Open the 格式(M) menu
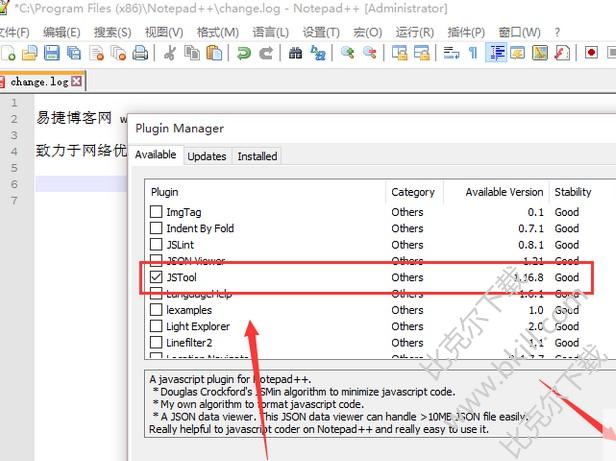Screen dimensions: 616x461 coord(218,32)
